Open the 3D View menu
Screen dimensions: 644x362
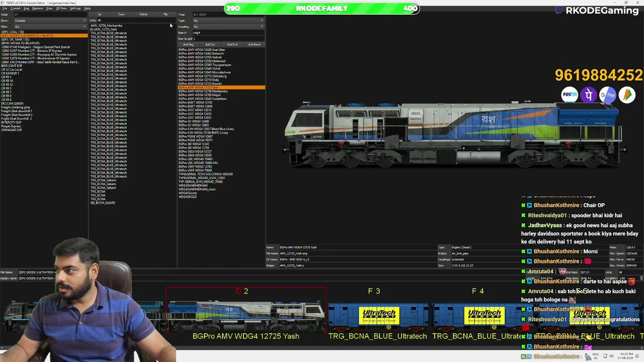pos(61,9)
